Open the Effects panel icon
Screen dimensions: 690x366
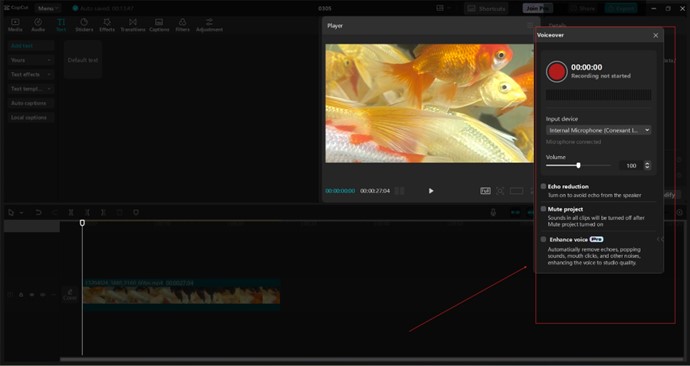point(106,25)
